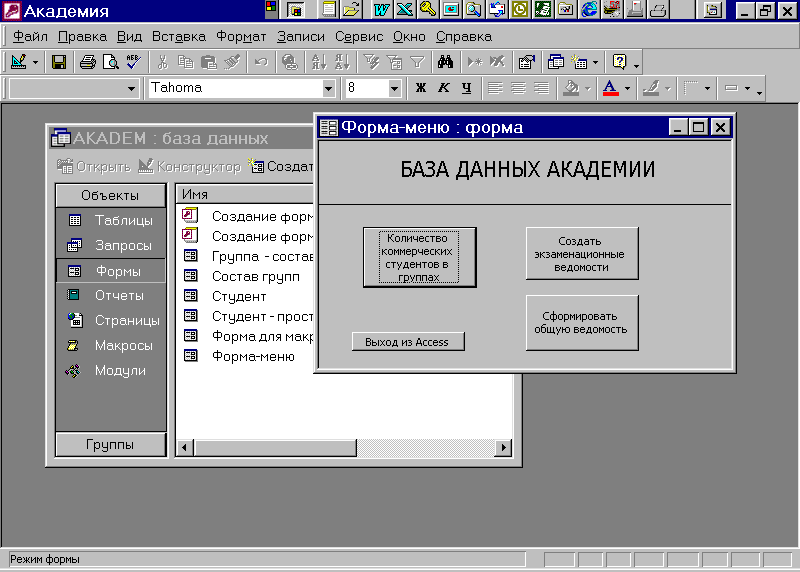
Task: Open the Правка menu
Action: click(x=82, y=37)
